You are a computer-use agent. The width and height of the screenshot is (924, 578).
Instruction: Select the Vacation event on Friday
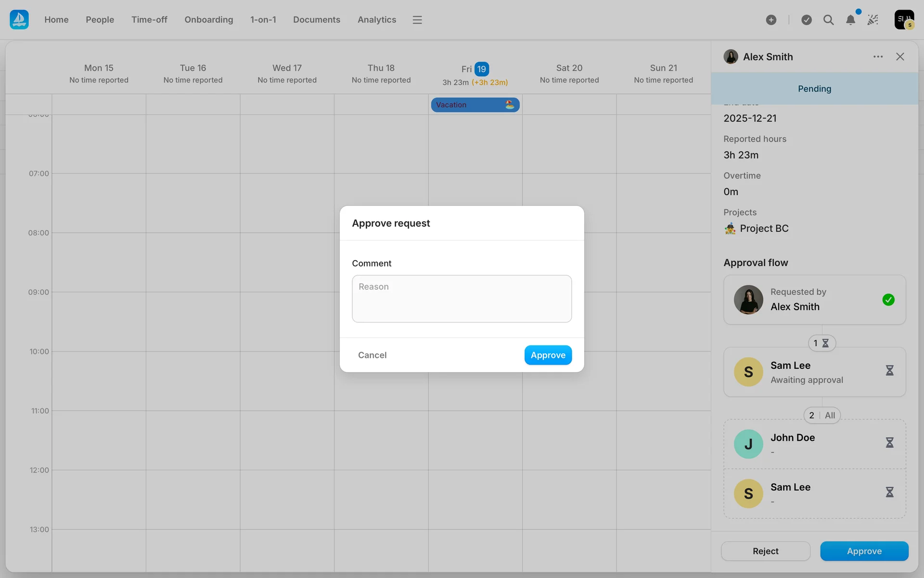click(x=475, y=105)
